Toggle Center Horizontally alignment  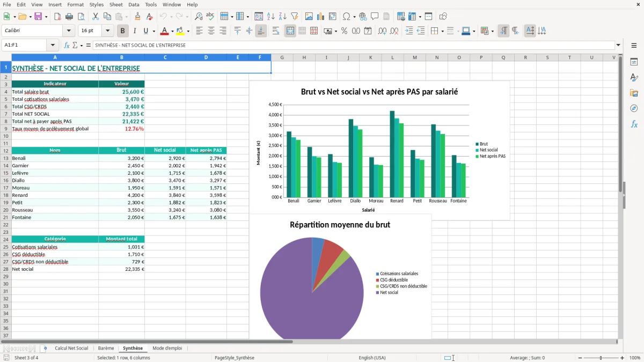tap(211, 31)
